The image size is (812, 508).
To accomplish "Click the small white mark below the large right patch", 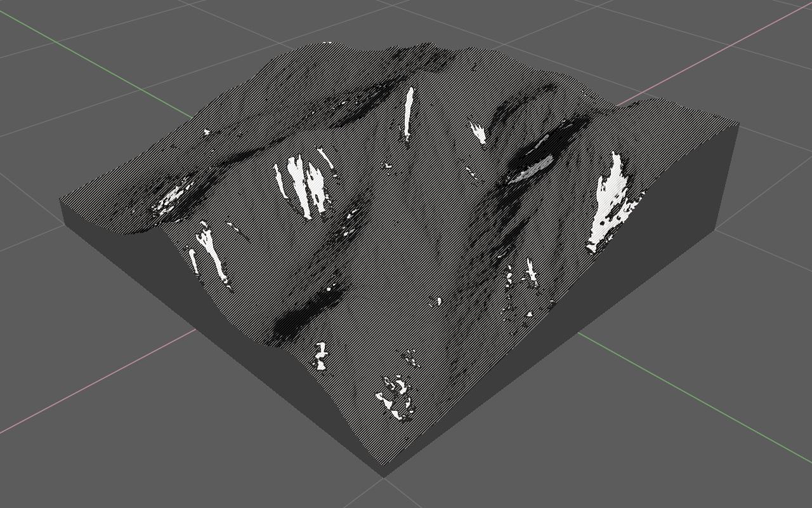I will pyautogui.click(x=531, y=272).
